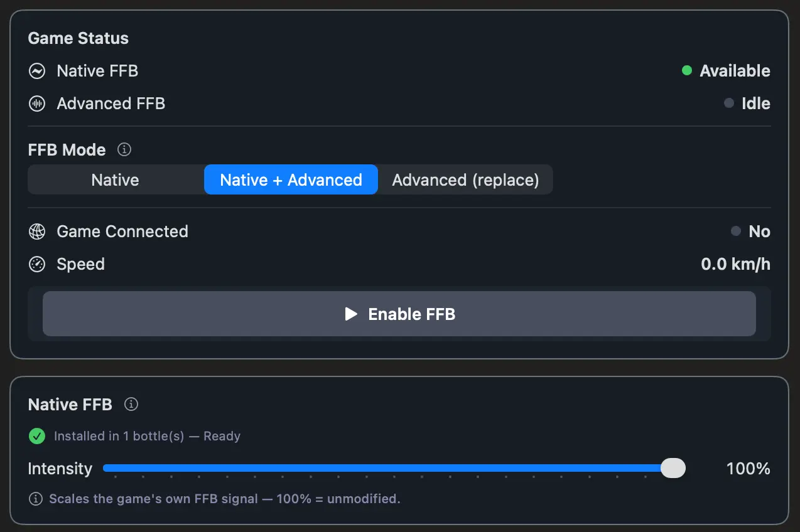The image size is (800, 532).
Task: Open the FFB Mode info tooltip
Action: [124, 149]
